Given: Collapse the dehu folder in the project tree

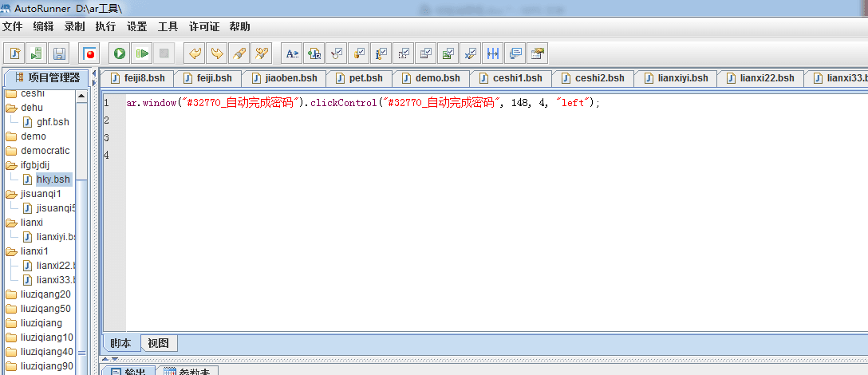Looking at the screenshot, I should pos(11,108).
